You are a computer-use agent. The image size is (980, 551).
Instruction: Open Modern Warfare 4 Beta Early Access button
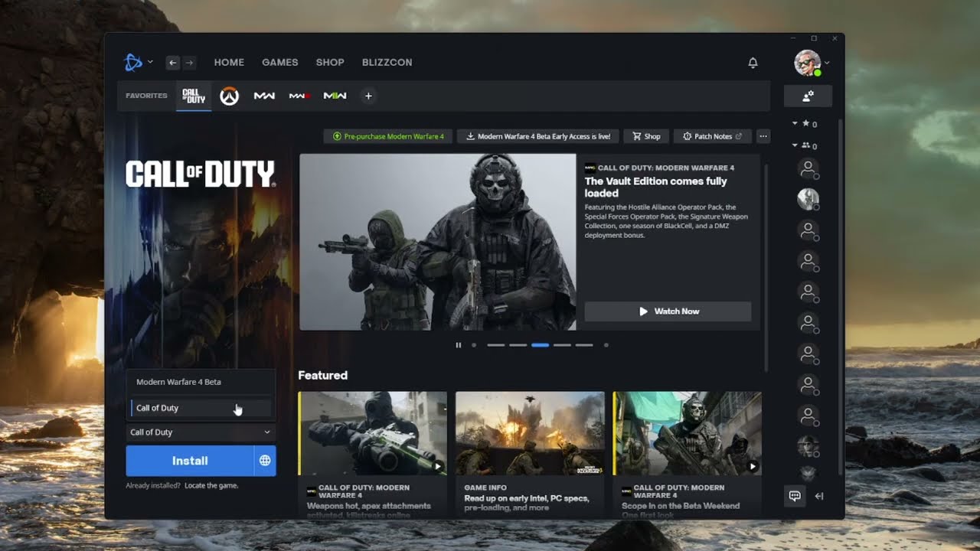tap(537, 136)
